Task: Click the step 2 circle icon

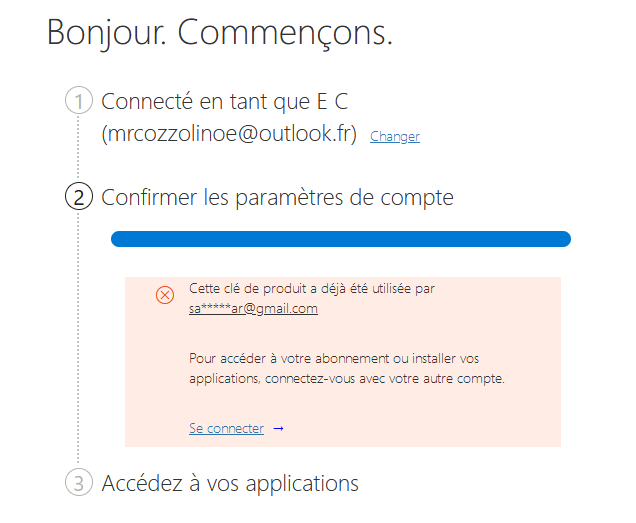Action: point(78,197)
